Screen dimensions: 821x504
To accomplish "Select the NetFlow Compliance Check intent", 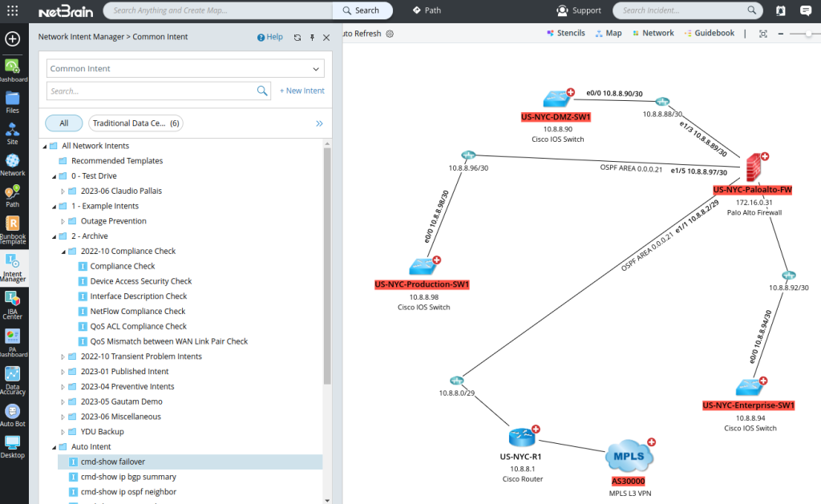I will (x=138, y=312).
